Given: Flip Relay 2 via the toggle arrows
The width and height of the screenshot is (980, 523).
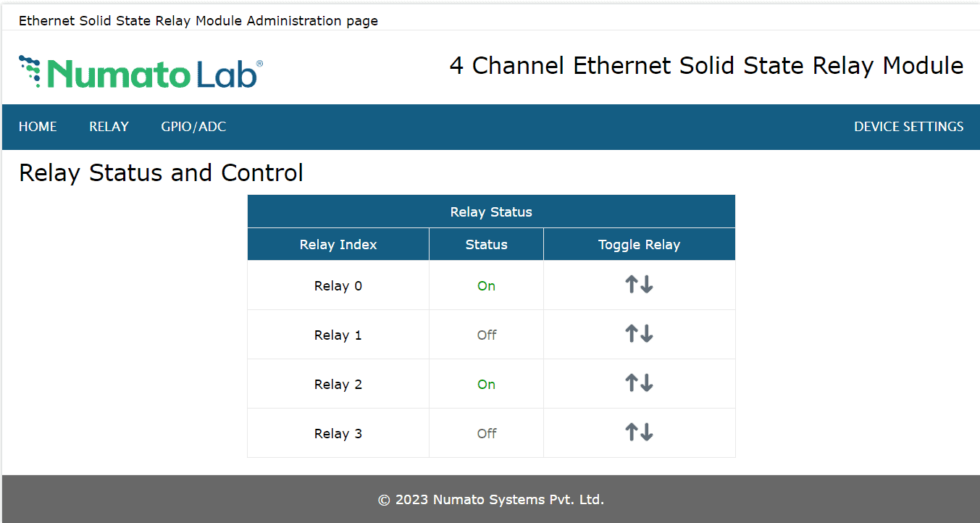Looking at the screenshot, I should click(639, 383).
